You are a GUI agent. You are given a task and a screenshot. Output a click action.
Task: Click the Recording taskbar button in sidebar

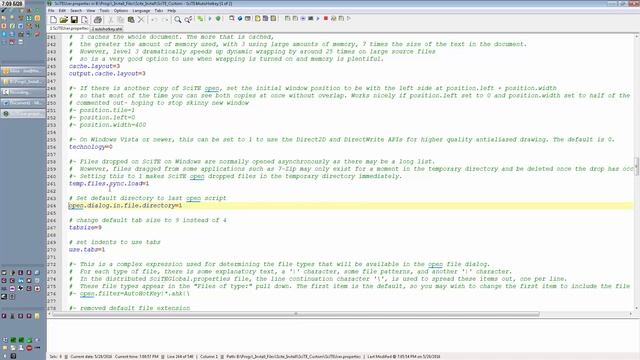click(x=23, y=92)
